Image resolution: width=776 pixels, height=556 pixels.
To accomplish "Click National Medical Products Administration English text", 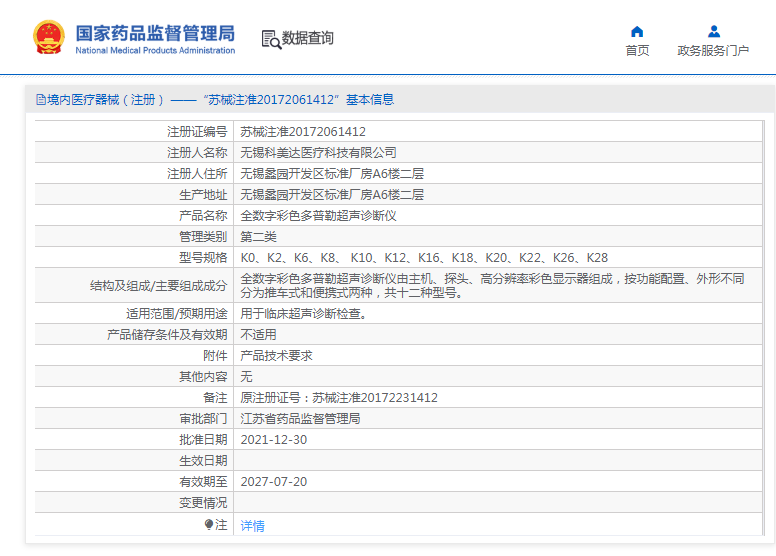I will 155,50.
